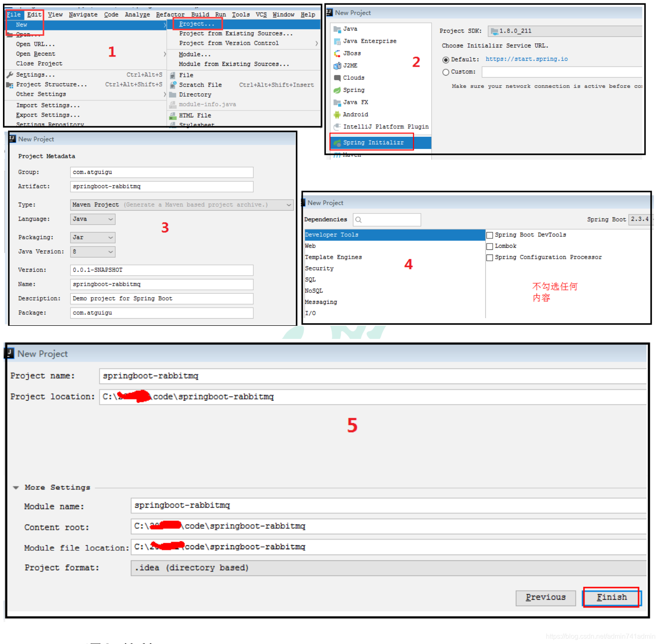Image resolution: width=659 pixels, height=644 pixels.
Task: Open the Type Maven Project dropdown
Action: pos(182,205)
